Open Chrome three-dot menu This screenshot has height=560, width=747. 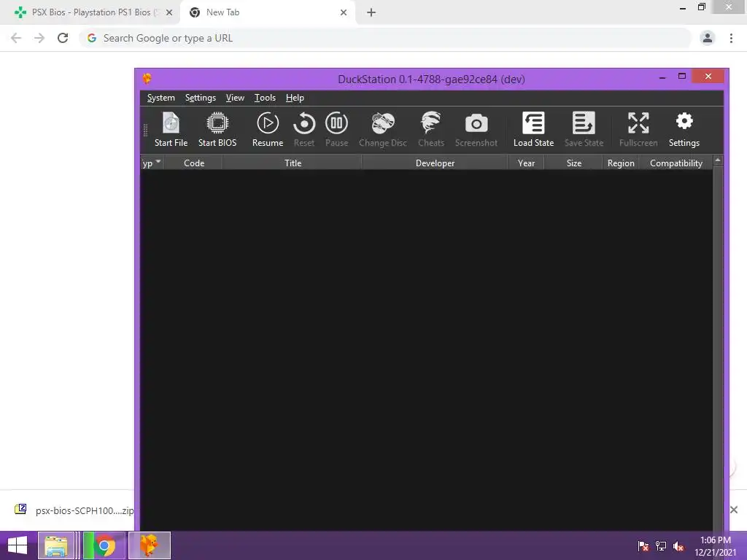[731, 38]
